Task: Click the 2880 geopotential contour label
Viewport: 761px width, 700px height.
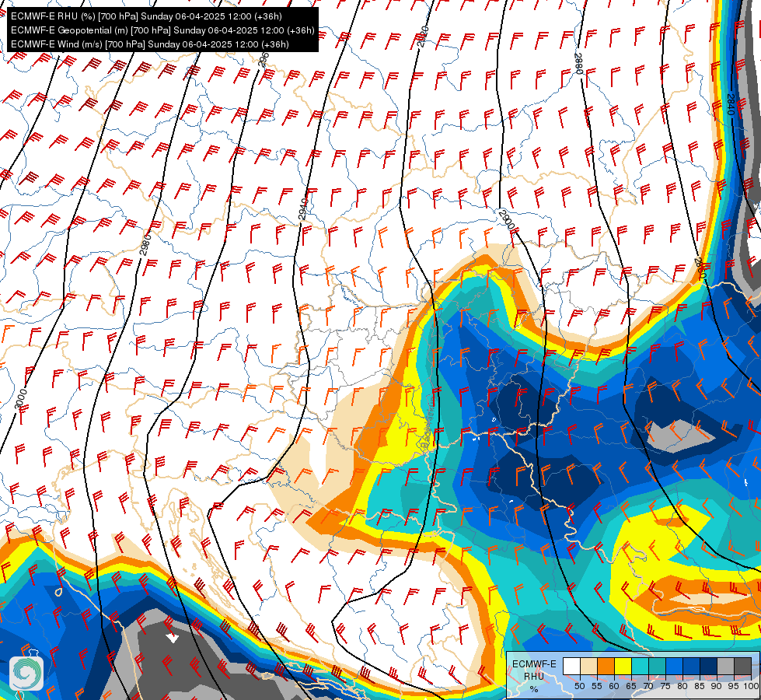Action: pos(579,63)
